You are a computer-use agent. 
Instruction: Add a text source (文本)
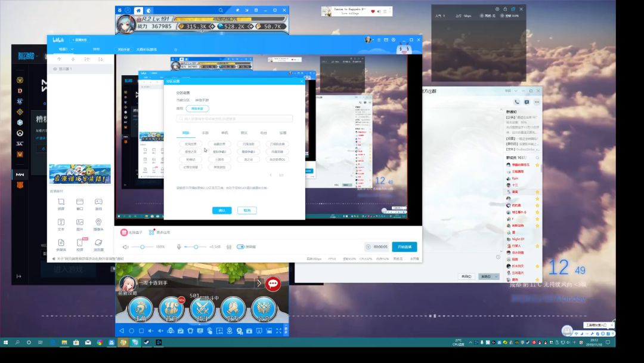(61, 224)
